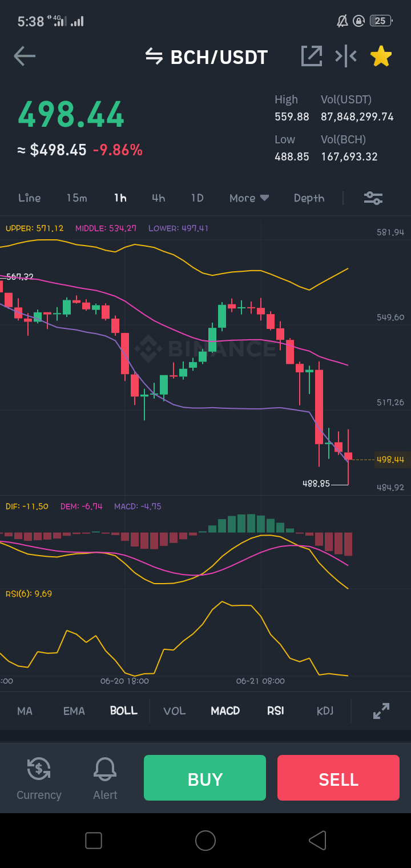Screen dimensions: 411x868
Task: Expand chart to fullscreen
Action: point(381,711)
